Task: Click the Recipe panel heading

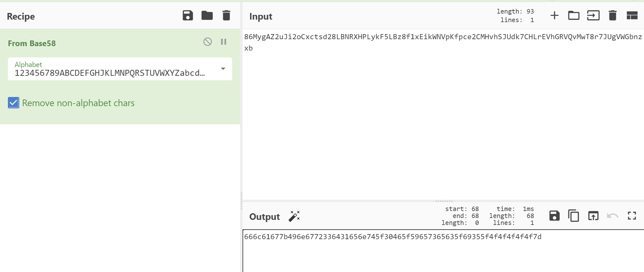Action: (x=21, y=16)
